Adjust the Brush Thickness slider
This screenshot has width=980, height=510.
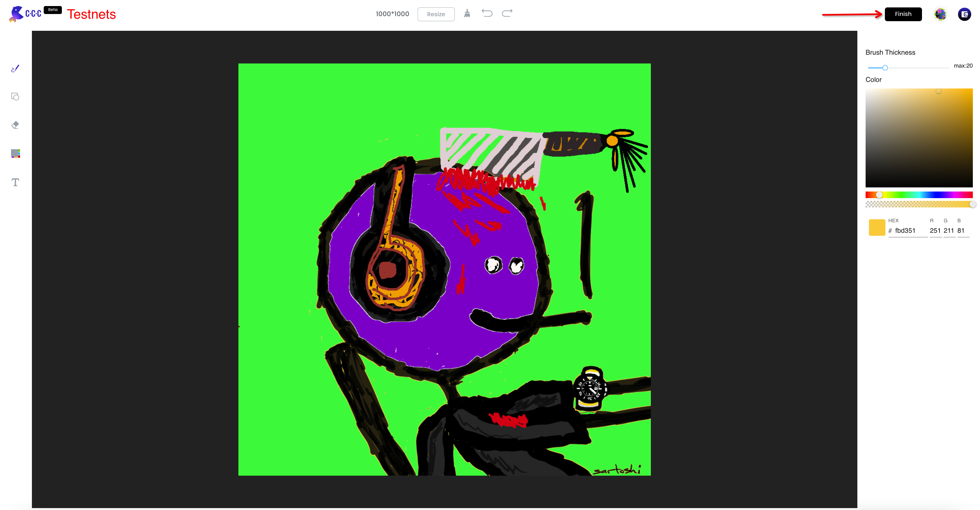885,68
